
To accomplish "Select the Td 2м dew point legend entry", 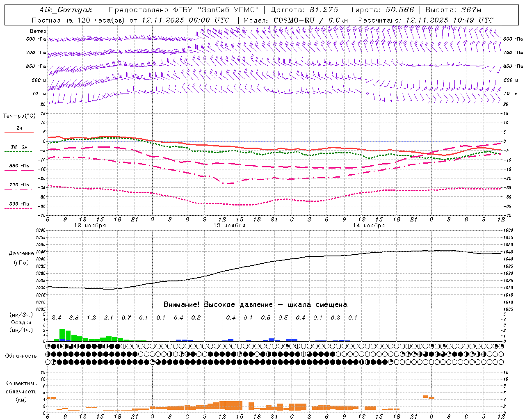I will [x=19, y=147].
